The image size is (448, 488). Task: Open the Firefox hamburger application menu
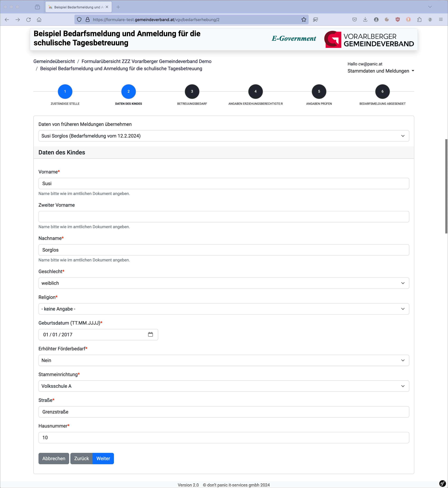click(440, 20)
